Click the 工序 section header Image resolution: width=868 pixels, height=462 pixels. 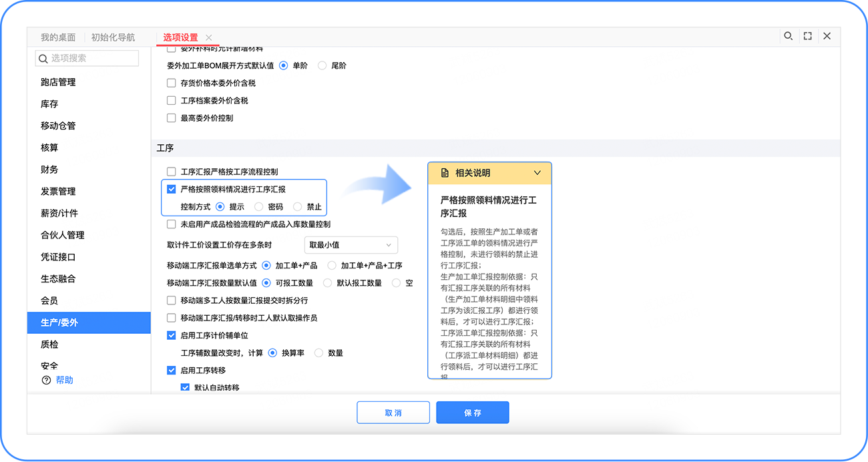165,148
